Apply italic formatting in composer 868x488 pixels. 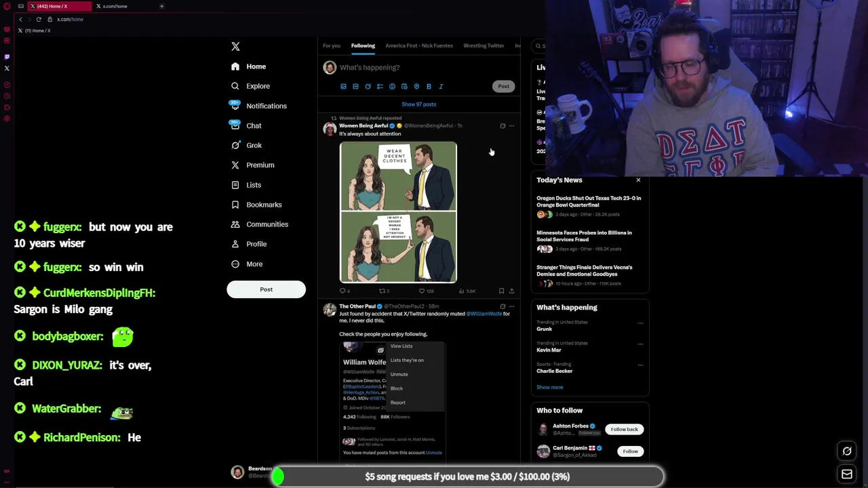tap(441, 86)
